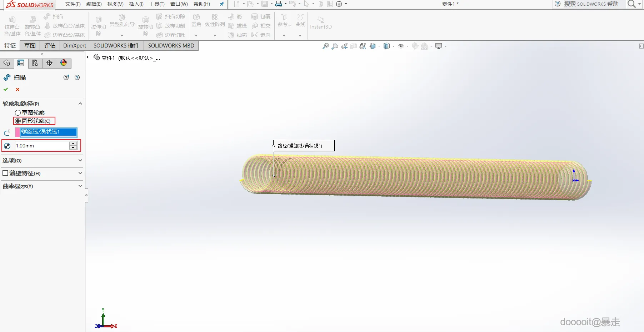Open the 视图(V) menu

(x=115, y=4)
